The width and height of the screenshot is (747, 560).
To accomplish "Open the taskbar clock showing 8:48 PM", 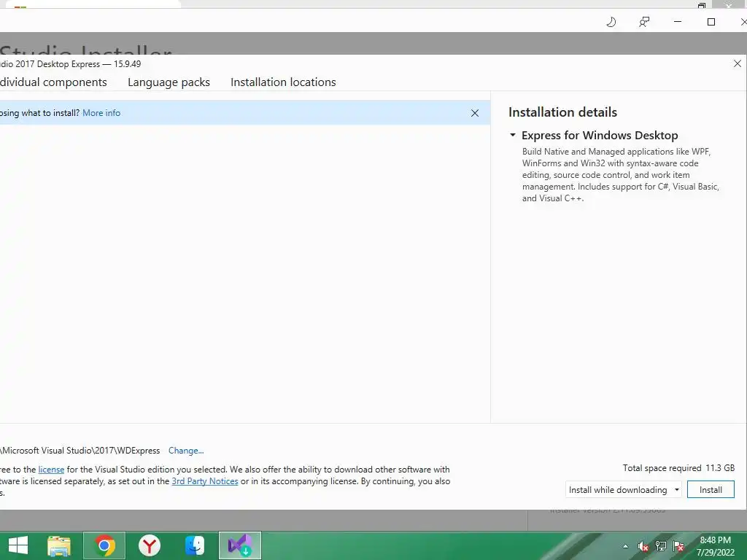I will tap(716, 546).
